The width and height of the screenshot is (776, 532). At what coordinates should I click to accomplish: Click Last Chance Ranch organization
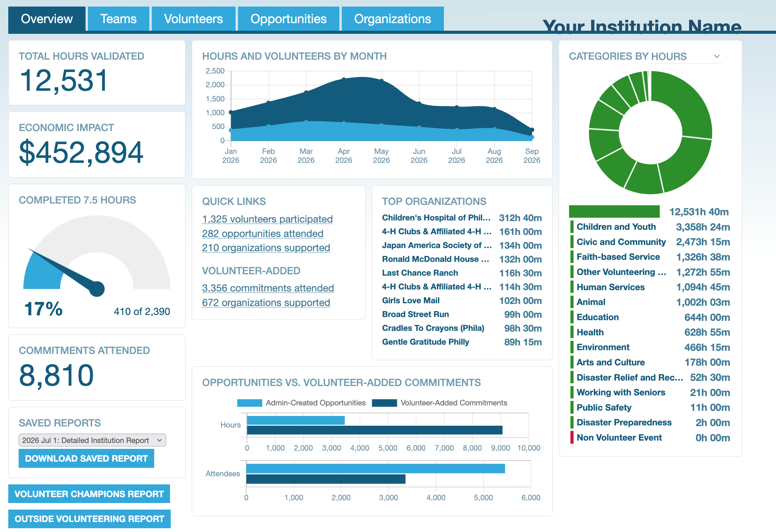(462, 273)
